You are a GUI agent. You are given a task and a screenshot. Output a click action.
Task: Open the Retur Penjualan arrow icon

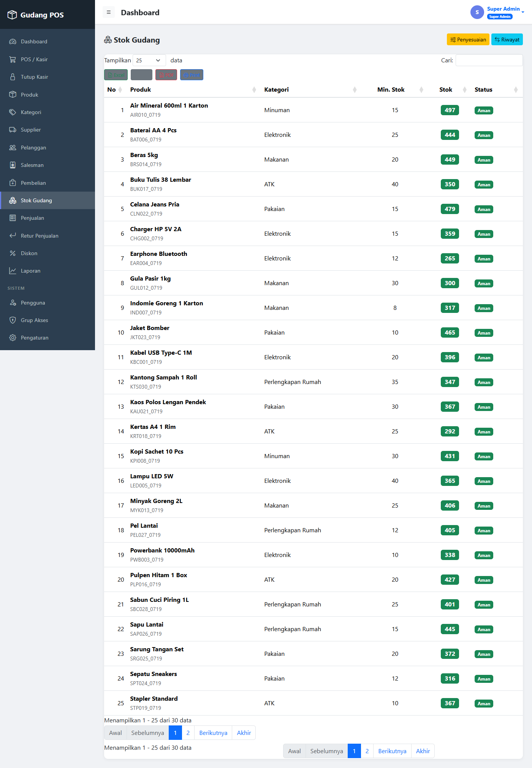click(x=13, y=236)
